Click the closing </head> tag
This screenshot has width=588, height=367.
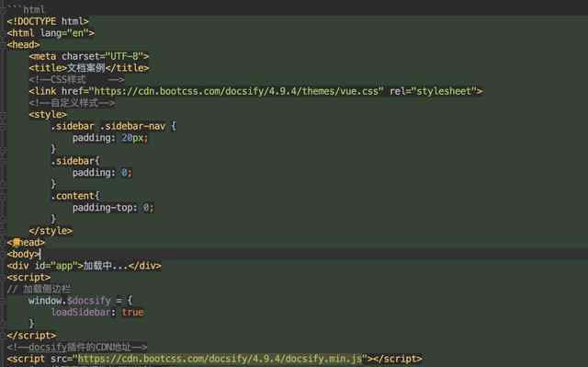(x=26, y=243)
